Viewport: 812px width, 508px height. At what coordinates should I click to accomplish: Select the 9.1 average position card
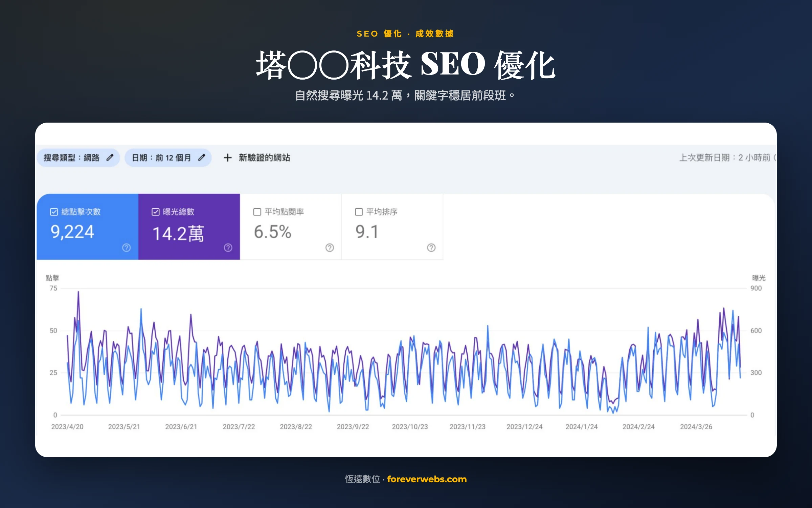392,227
